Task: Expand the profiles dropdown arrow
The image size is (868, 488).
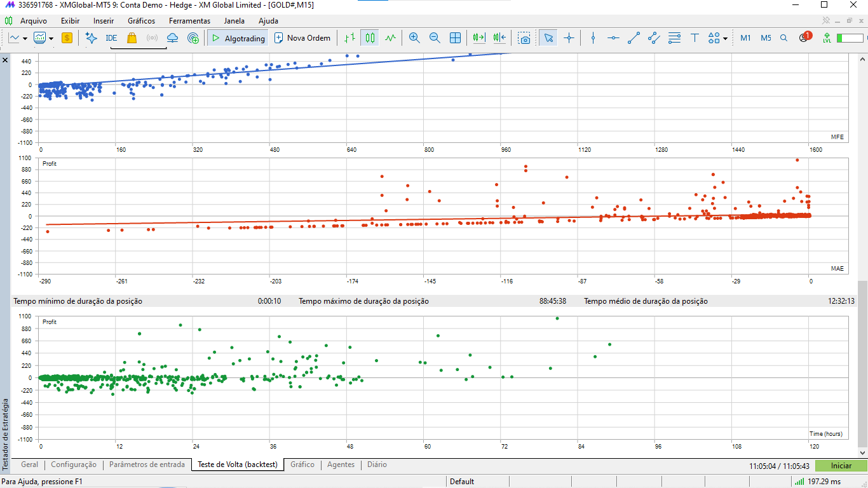Action: click(51, 39)
